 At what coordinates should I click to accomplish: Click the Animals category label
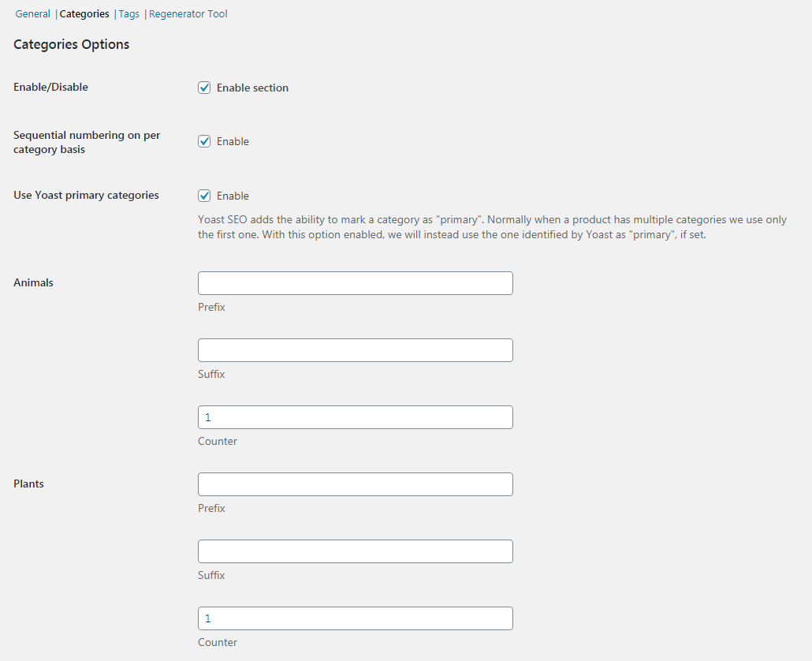pyautogui.click(x=33, y=282)
